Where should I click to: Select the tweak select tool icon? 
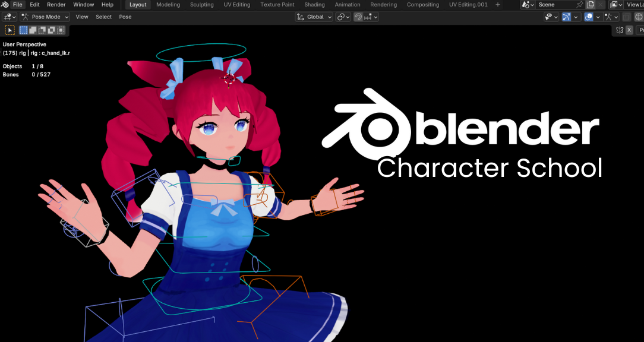(x=10, y=30)
